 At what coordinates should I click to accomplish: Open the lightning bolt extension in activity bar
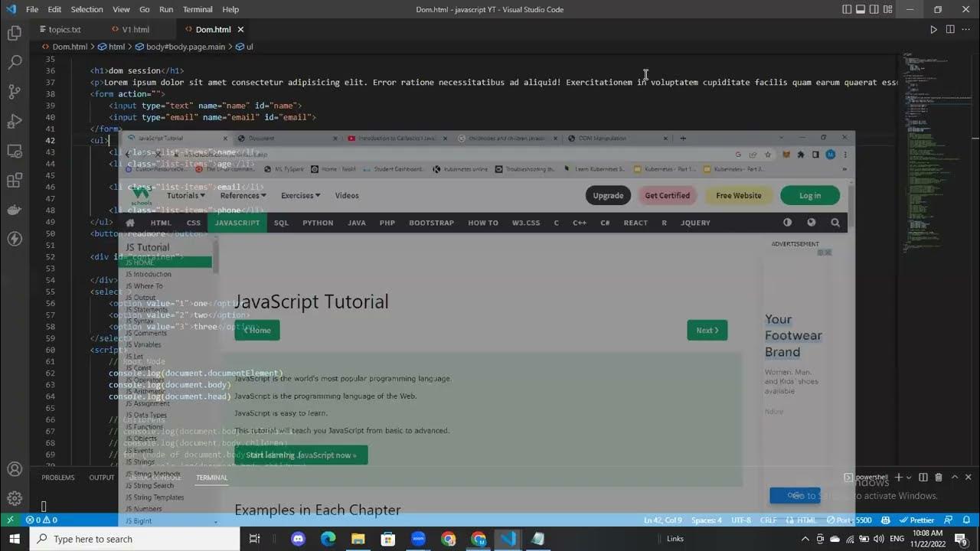coord(15,239)
